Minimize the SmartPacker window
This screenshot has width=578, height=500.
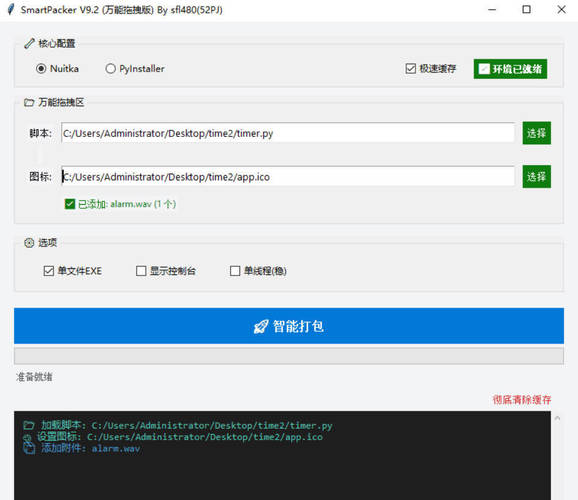pyautogui.click(x=492, y=10)
